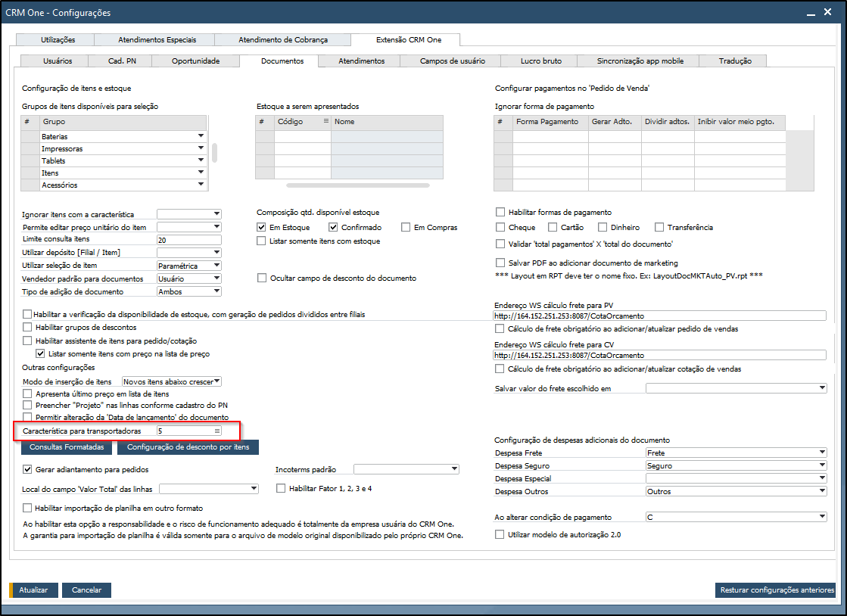The width and height of the screenshot is (847, 616).
Task: Click the Código column header menu icon
Action: click(325, 122)
